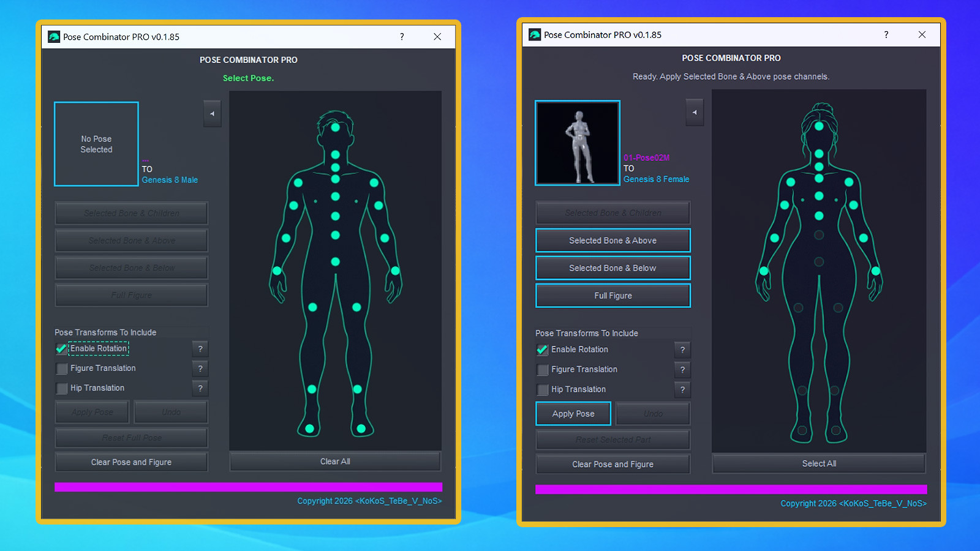This screenshot has height=551, width=980.
Task: Open help for Enable Rotation in right window
Action: [682, 350]
